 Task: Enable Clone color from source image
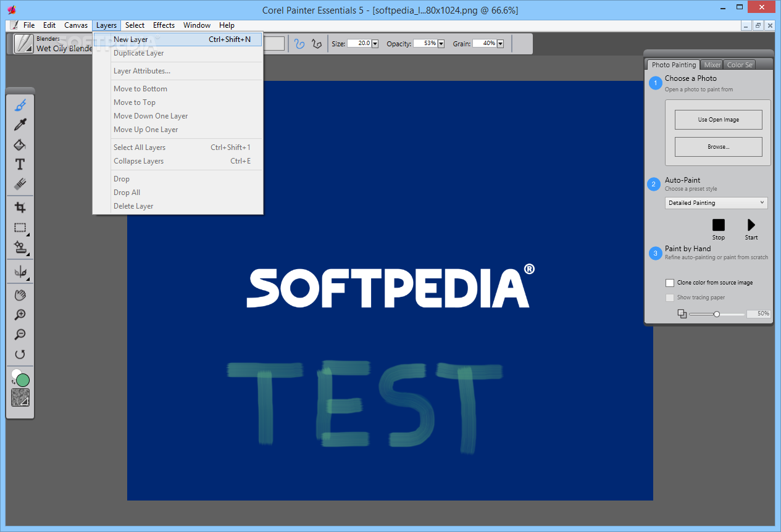tap(670, 283)
